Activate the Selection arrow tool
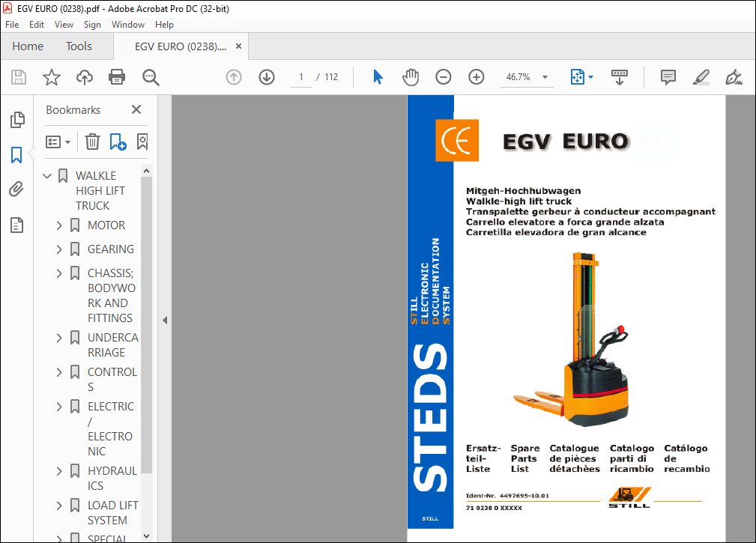This screenshot has width=756, height=543. click(x=378, y=77)
